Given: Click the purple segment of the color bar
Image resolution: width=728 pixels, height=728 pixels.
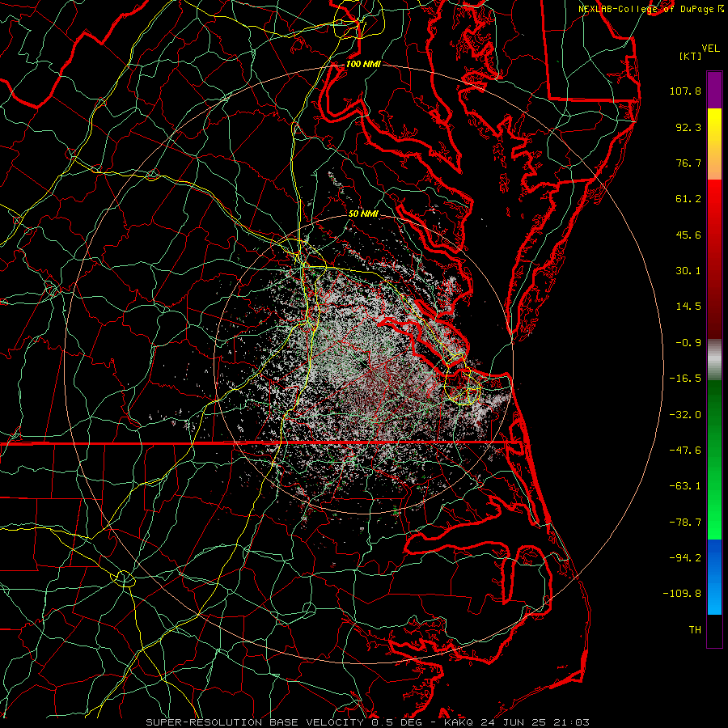Looking at the screenshot, I should [x=714, y=90].
